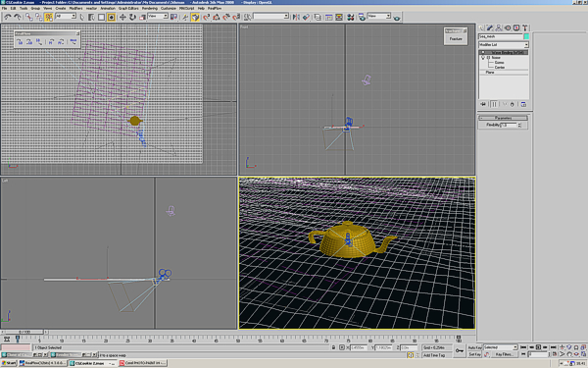
Task: Select the Move transform tool
Action: [x=122, y=17]
